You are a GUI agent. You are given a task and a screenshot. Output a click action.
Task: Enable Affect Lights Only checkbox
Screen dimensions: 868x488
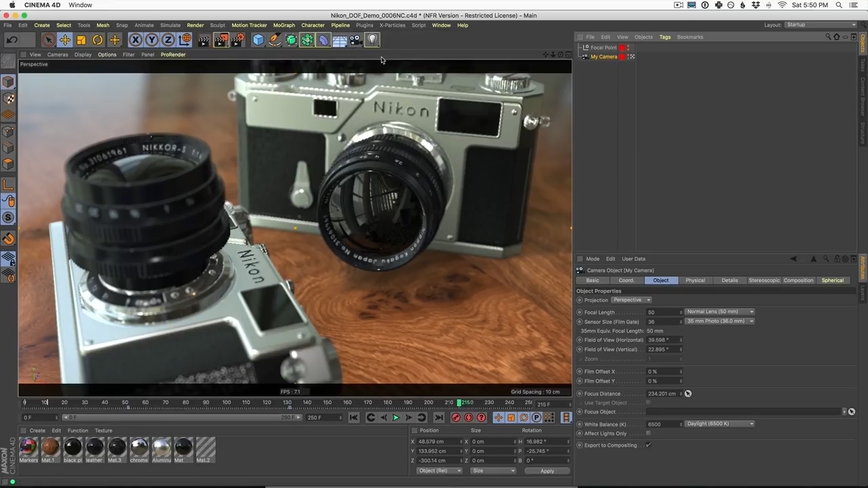click(x=648, y=434)
